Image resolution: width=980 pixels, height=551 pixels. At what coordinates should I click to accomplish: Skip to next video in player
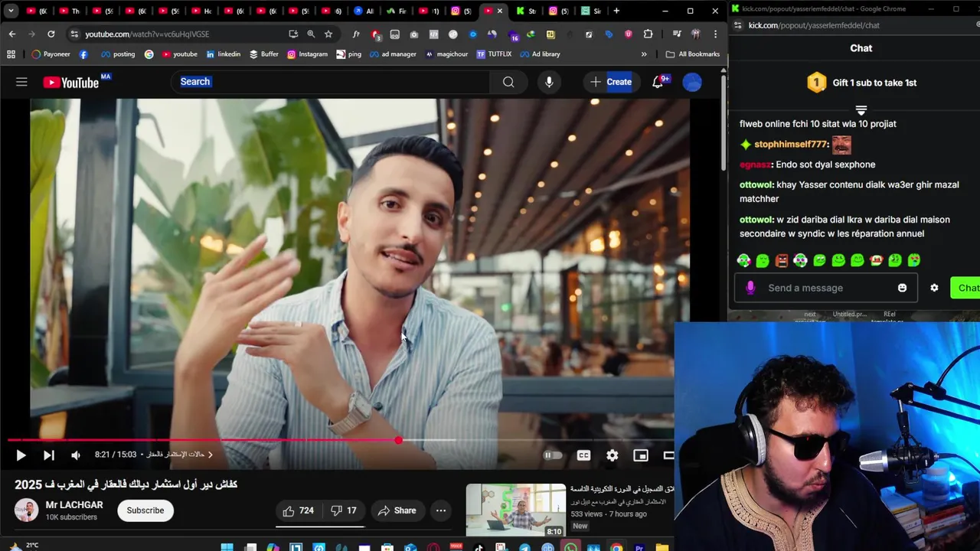pos(48,455)
